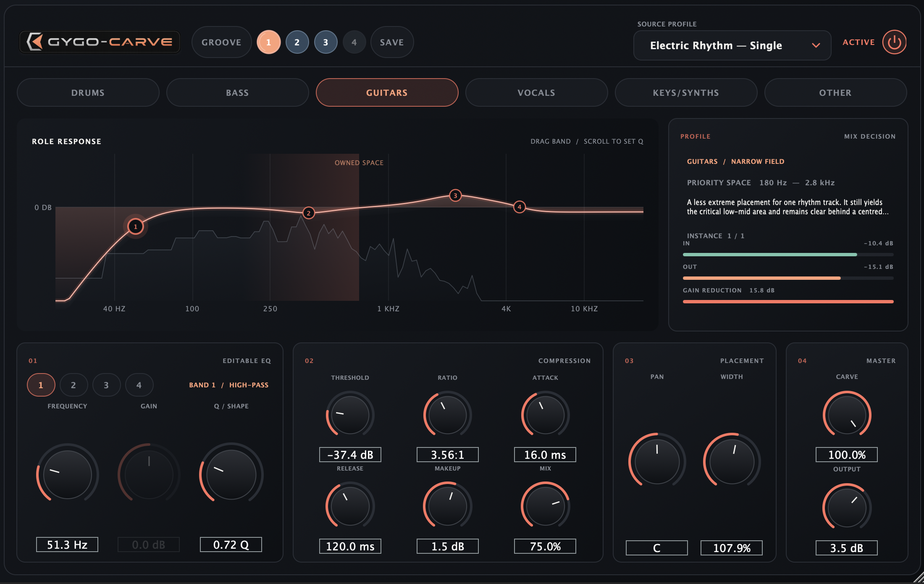This screenshot has height=584, width=924.
Task: Click the 120.0 ms release value field
Action: [x=350, y=546]
